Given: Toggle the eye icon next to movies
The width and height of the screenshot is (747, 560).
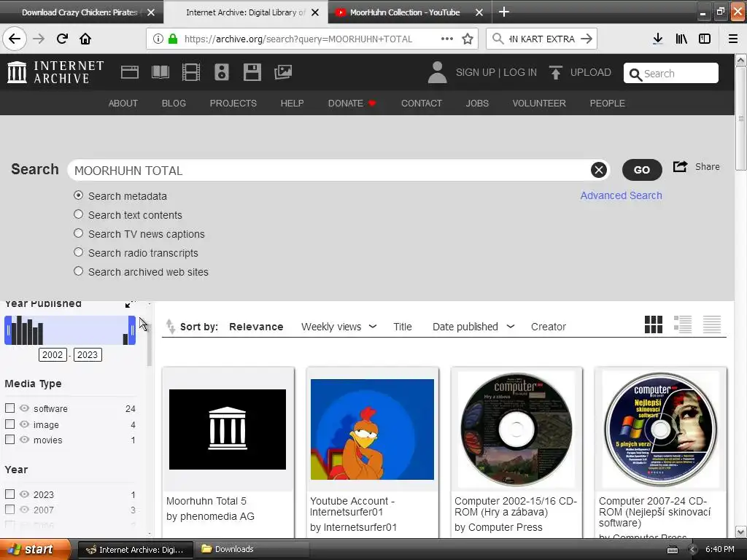Looking at the screenshot, I should pos(24,440).
